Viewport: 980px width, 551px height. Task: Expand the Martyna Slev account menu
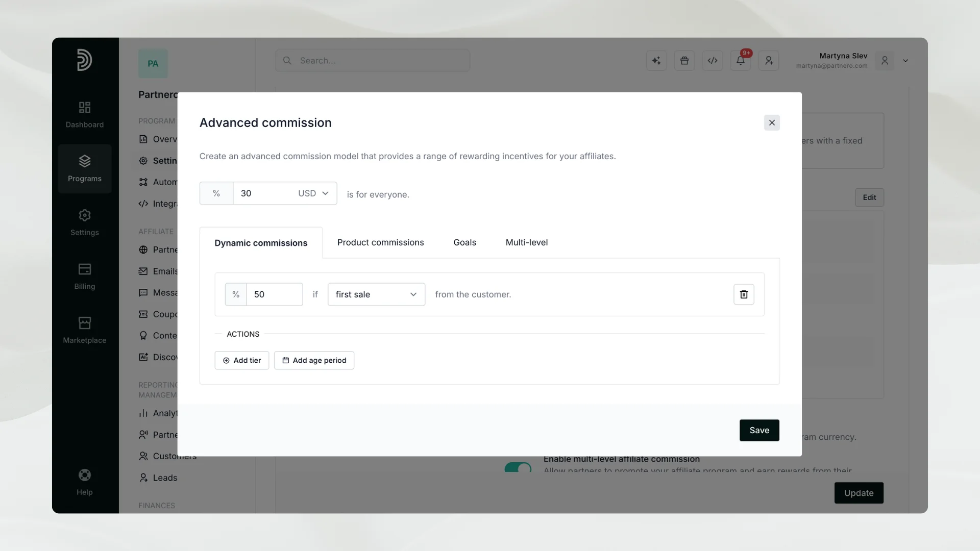pyautogui.click(x=905, y=61)
